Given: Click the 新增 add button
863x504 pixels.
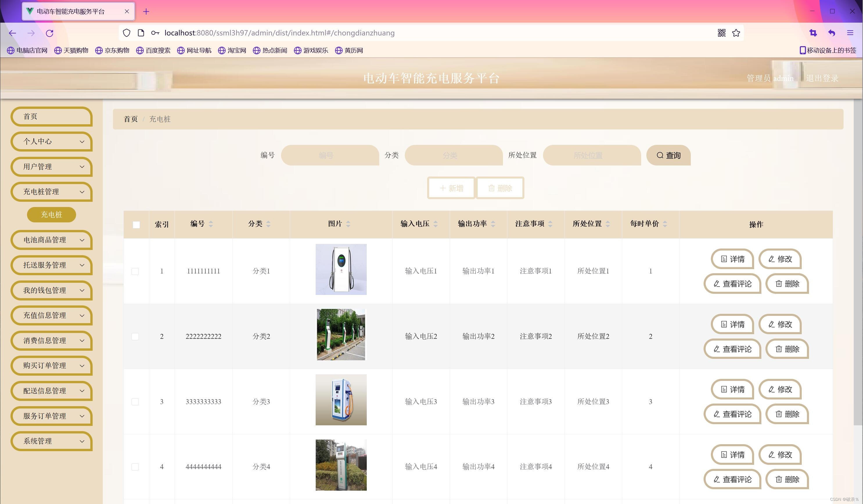Looking at the screenshot, I should [x=451, y=188].
